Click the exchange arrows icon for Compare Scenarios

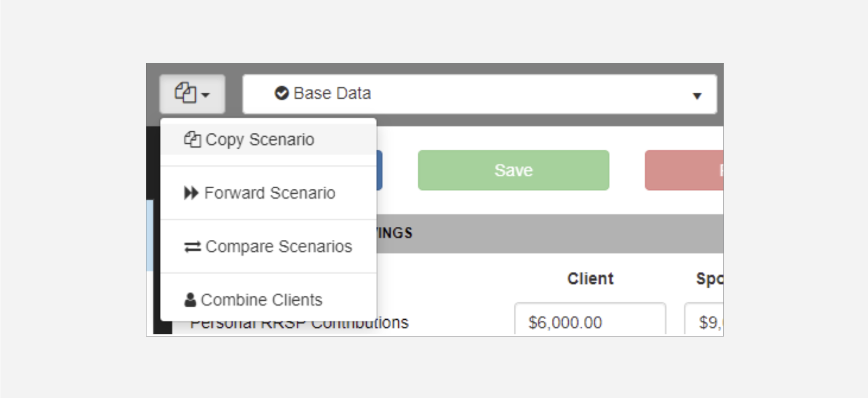[192, 247]
